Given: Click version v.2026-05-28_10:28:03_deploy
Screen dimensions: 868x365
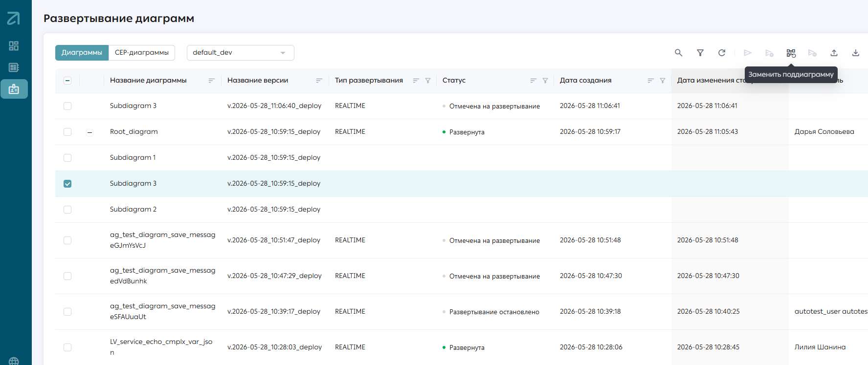Looking at the screenshot, I should 274,347.
